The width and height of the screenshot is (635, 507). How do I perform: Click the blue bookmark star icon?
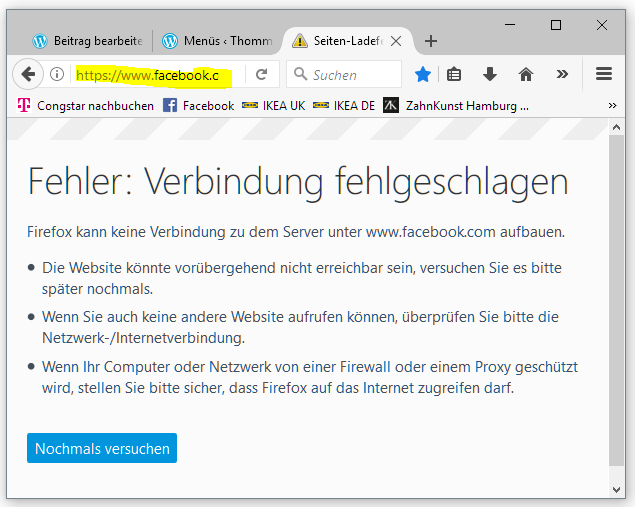423,75
